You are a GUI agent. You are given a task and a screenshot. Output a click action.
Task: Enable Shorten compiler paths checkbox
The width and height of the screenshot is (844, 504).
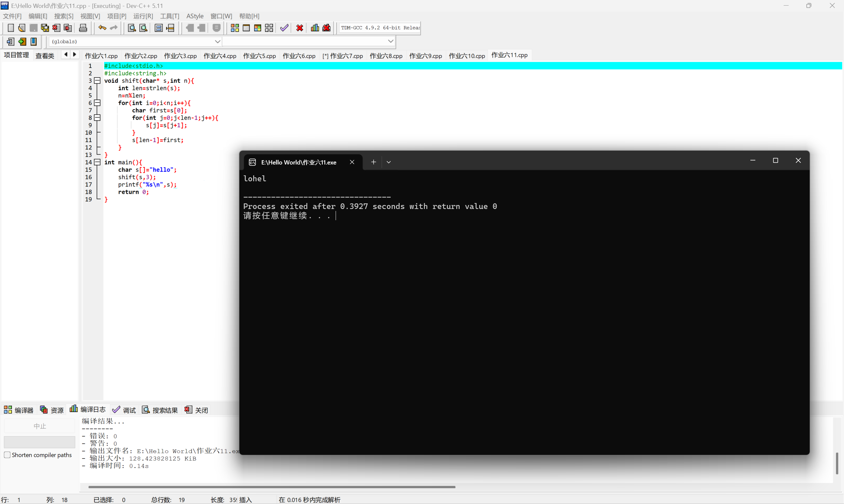[x=7, y=455]
